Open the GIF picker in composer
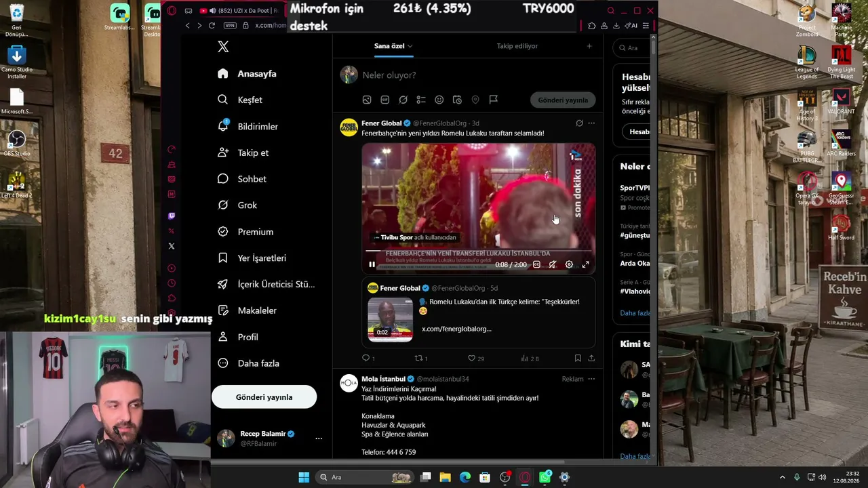Screen dimensions: 868x488 tap(385, 100)
